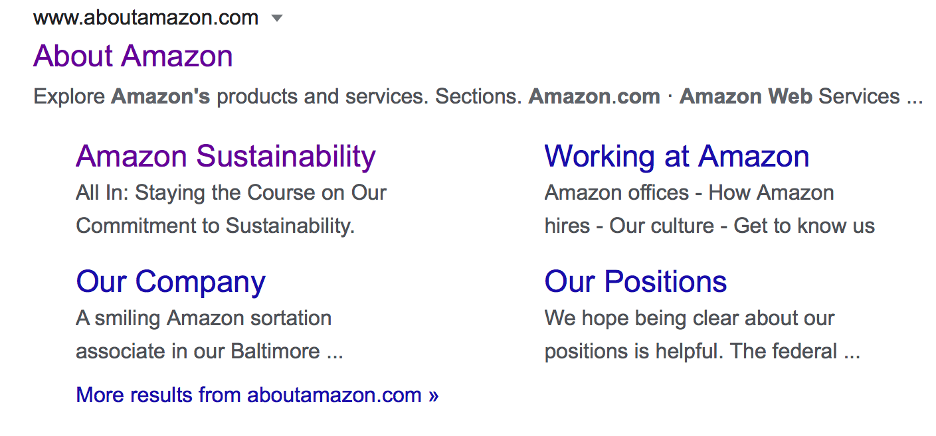
Task: Click the 'Our culture - Get to know us' line
Action: pyautogui.click(x=742, y=226)
